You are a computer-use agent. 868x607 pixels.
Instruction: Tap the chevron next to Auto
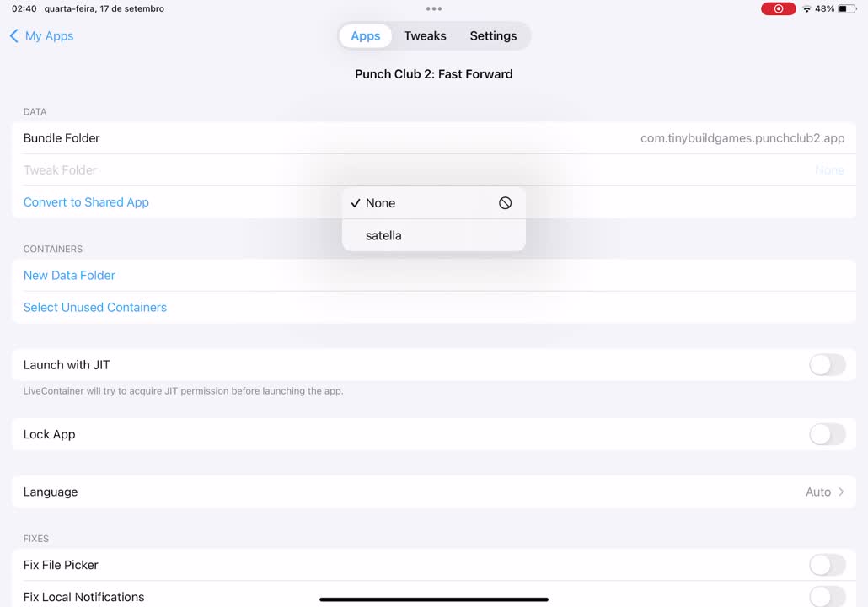point(841,492)
